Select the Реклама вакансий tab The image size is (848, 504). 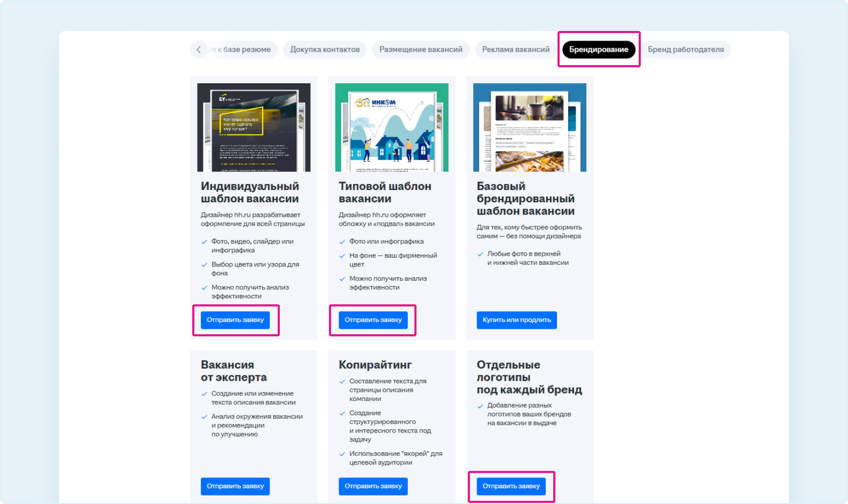coord(515,50)
